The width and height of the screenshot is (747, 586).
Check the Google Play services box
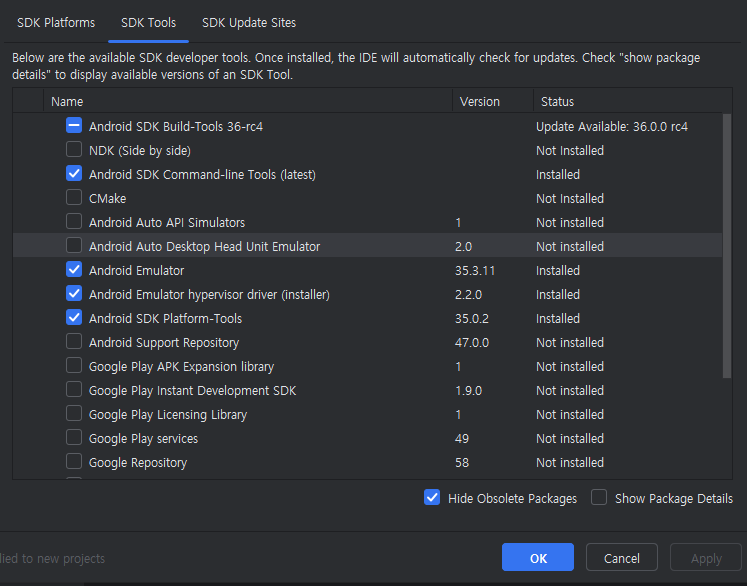[74, 437]
